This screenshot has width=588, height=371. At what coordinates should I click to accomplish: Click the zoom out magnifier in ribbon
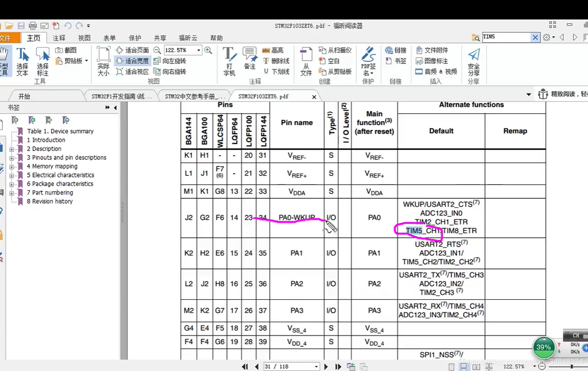click(x=157, y=50)
